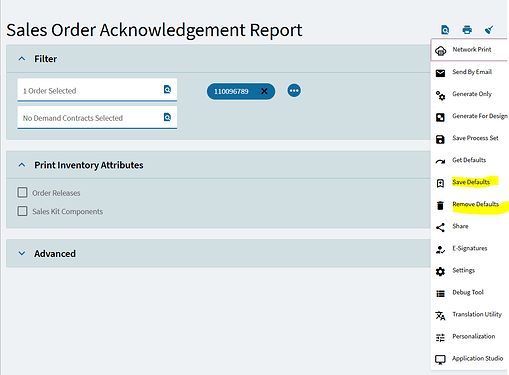Click the Save Defaults bookmark icon
Viewport: 509px width, 375px height.
point(440,183)
